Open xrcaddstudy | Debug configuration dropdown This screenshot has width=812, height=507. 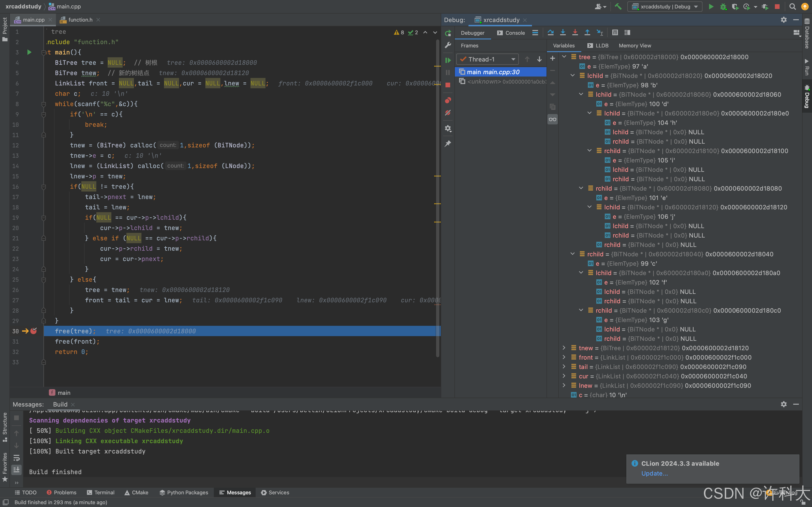(665, 7)
